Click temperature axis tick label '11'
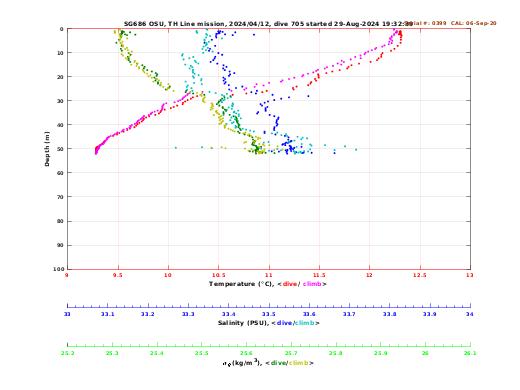This screenshot has height=390, width=520. point(269,275)
